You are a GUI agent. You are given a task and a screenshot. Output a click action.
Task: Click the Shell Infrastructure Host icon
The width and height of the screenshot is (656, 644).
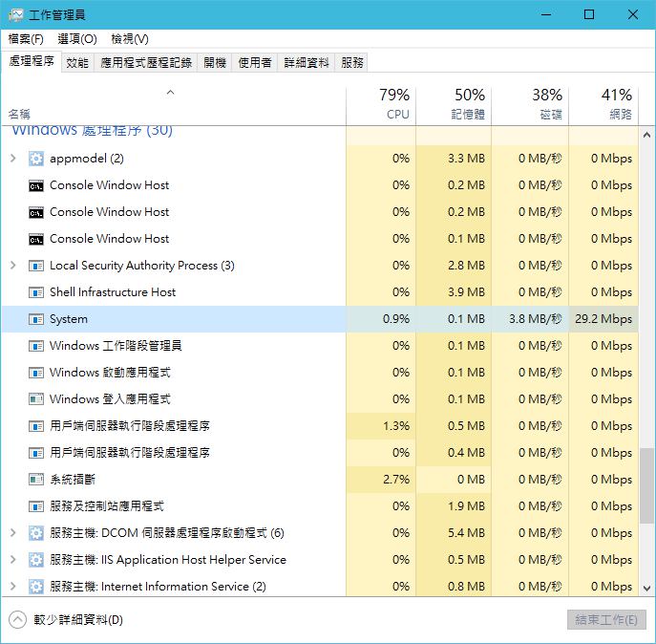coord(36,292)
